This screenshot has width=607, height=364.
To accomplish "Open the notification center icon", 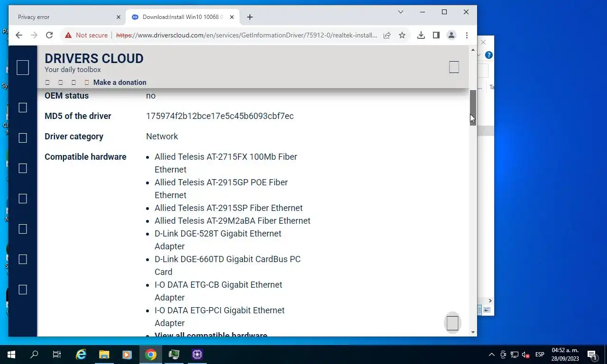I will click(592, 355).
